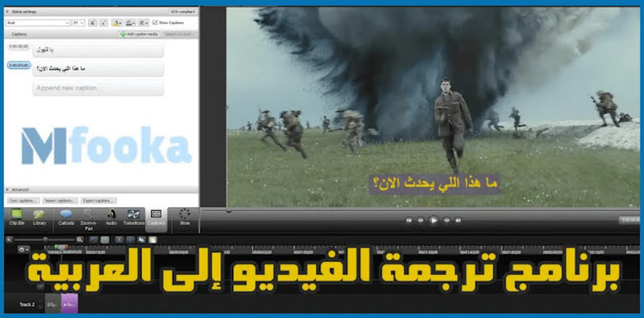Increase caption font size button

coord(92,23)
